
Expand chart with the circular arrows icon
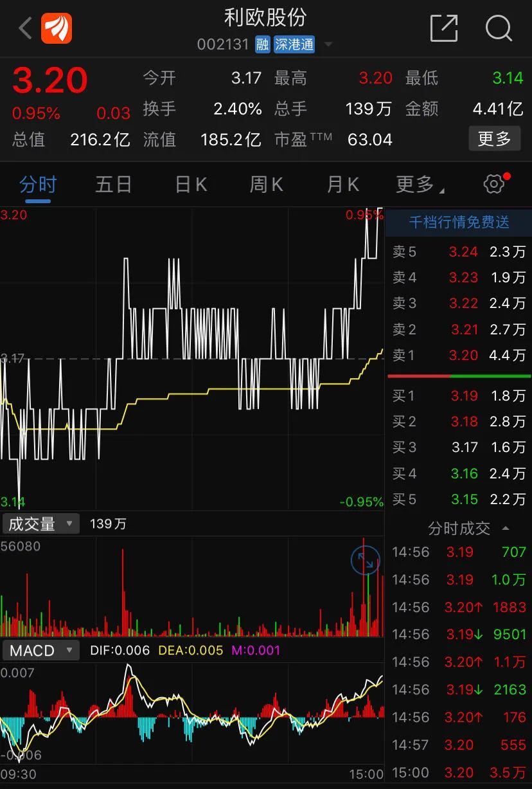coord(366,560)
